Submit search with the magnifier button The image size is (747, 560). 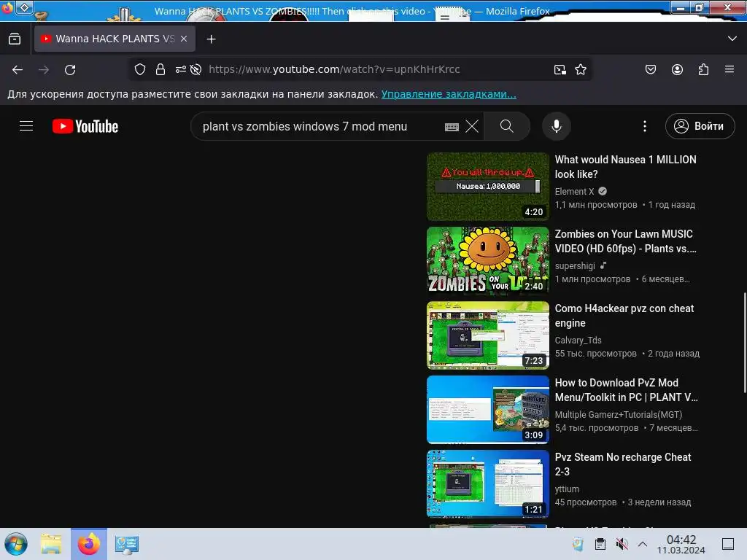[x=507, y=126]
